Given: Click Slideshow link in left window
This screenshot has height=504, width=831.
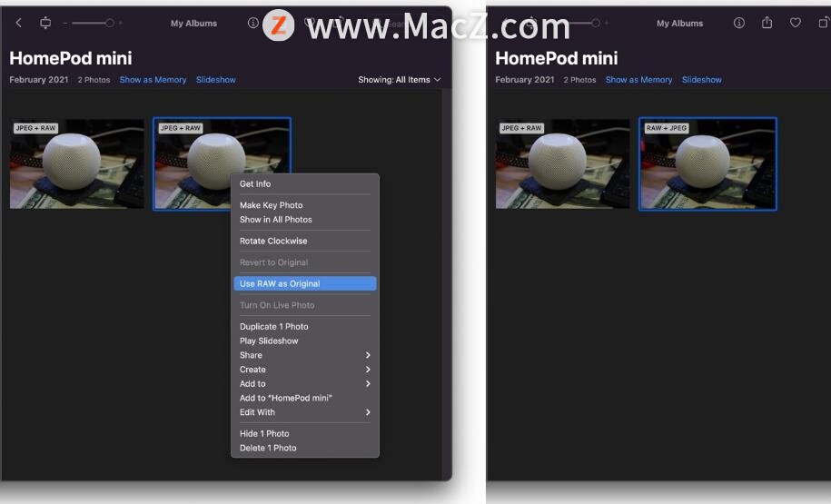Looking at the screenshot, I should pos(216,80).
